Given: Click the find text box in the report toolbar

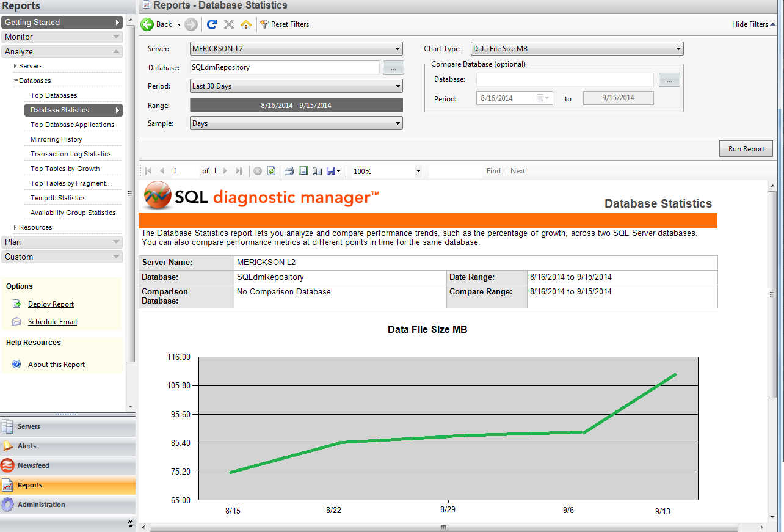Looking at the screenshot, I should click(456, 172).
